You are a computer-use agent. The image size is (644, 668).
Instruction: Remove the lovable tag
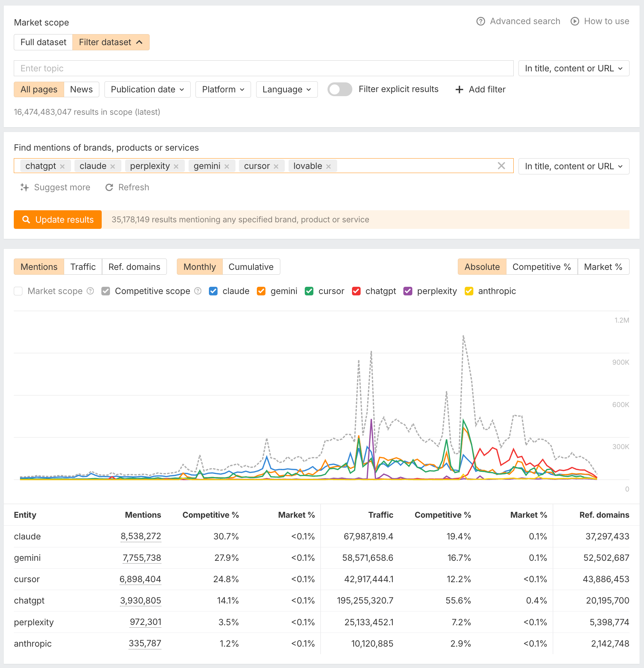tap(329, 166)
